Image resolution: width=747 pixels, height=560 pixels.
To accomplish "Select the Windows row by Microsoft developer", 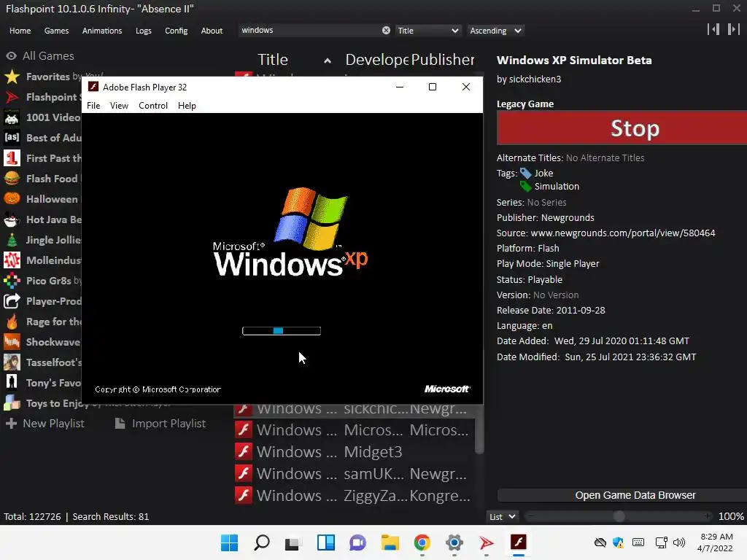I will pyautogui.click(x=354, y=430).
